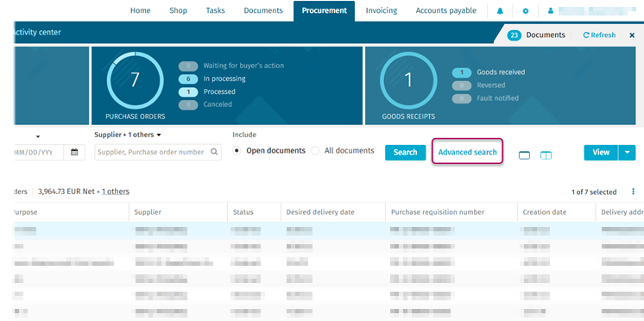Open the Tasks tab
Image resolution: width=644 pixels, height=321 pixels.
tap(216, 10)
